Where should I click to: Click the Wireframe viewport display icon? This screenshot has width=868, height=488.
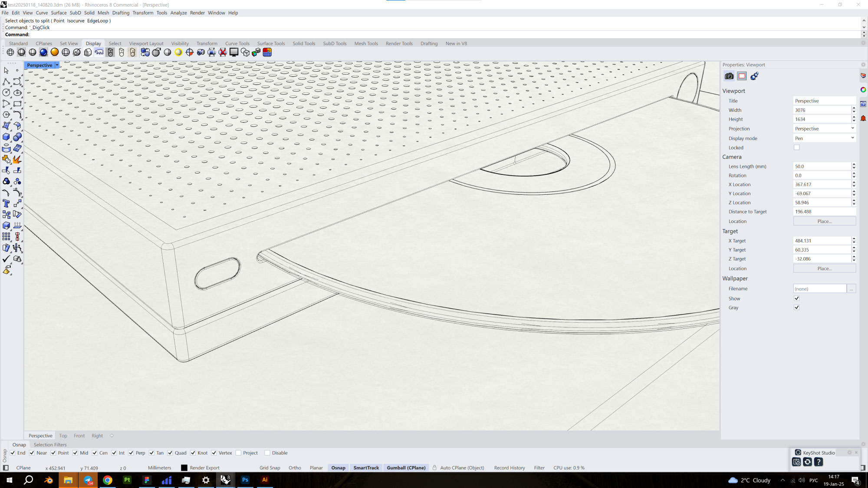pyautogui.click(x=10, y=52)
